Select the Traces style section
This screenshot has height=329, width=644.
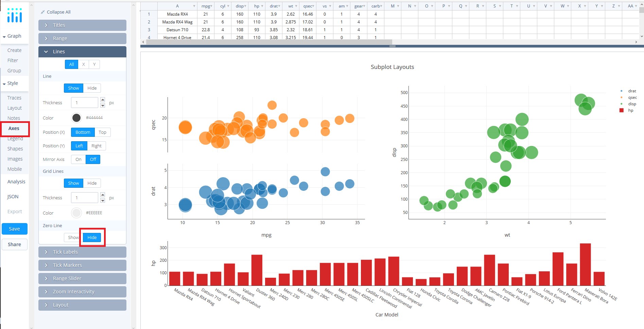coord(14,97)
